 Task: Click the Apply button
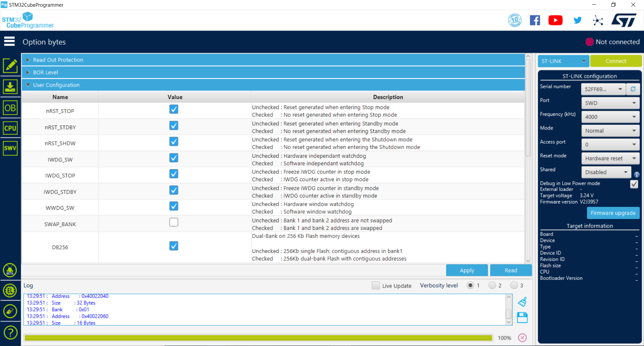click(467, 270)
